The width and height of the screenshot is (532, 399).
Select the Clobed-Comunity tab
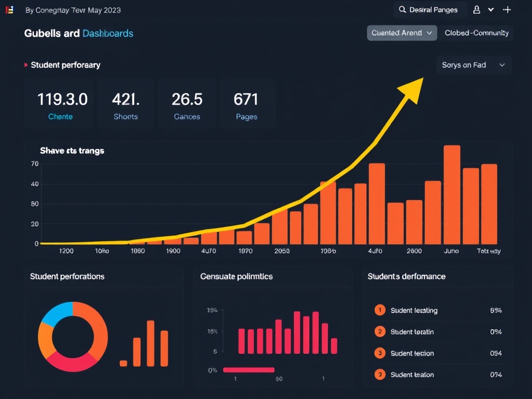click(x=476, y=33)
